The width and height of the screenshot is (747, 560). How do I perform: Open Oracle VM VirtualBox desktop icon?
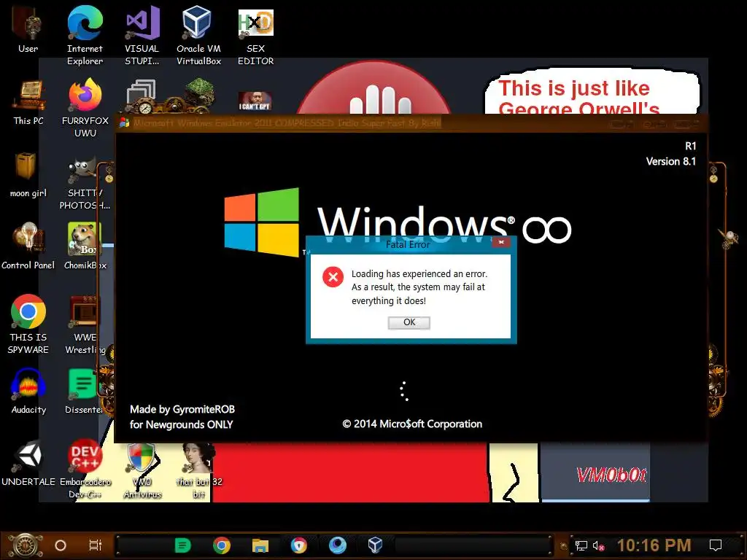point(198,34)
